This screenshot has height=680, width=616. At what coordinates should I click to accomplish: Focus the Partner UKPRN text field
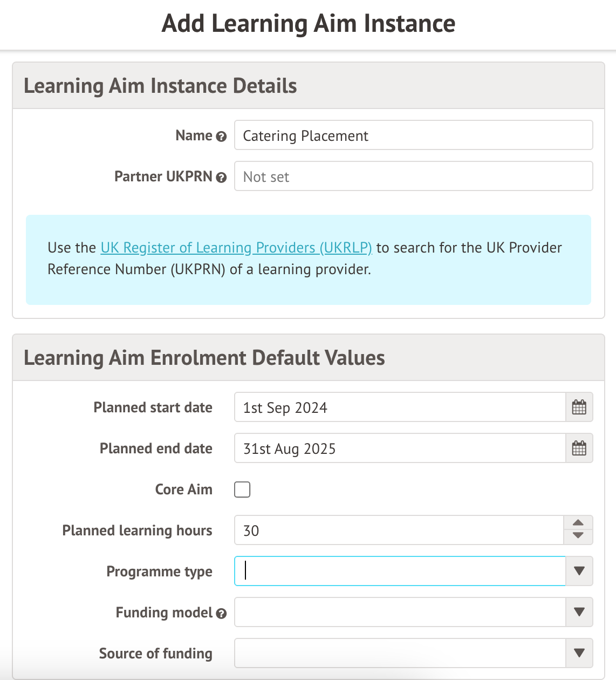pos(413,176)
